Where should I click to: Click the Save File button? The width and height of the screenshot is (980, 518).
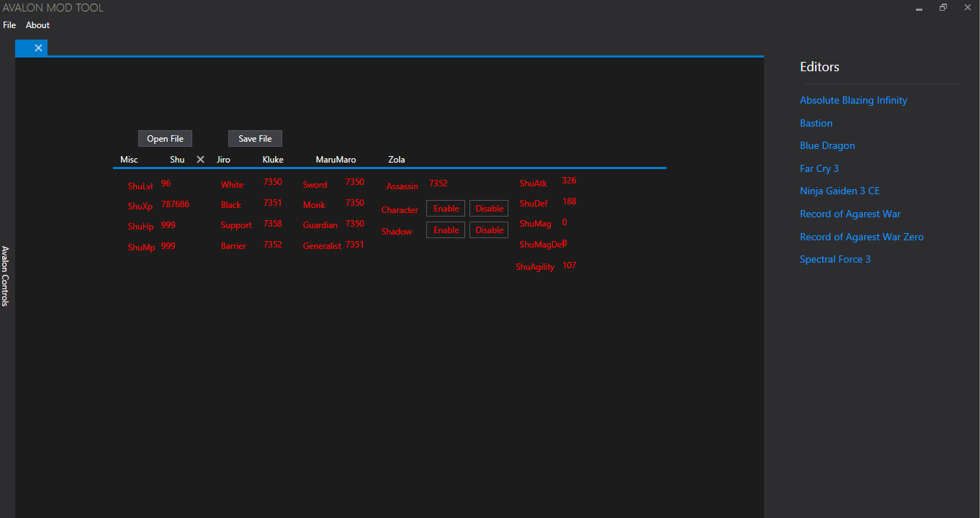tap(255, 139)
